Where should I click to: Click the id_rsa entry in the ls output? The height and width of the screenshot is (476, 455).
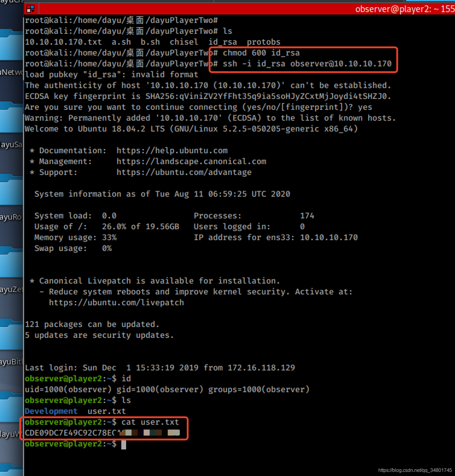[223, 42]
